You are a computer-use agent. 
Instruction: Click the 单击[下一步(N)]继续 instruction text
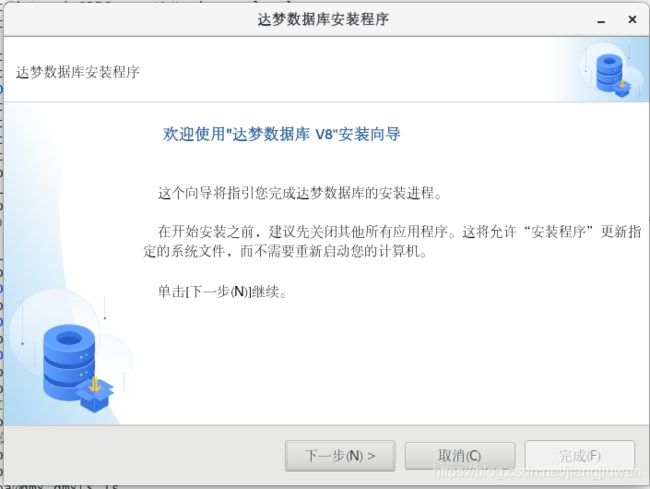tap(223, 292)
